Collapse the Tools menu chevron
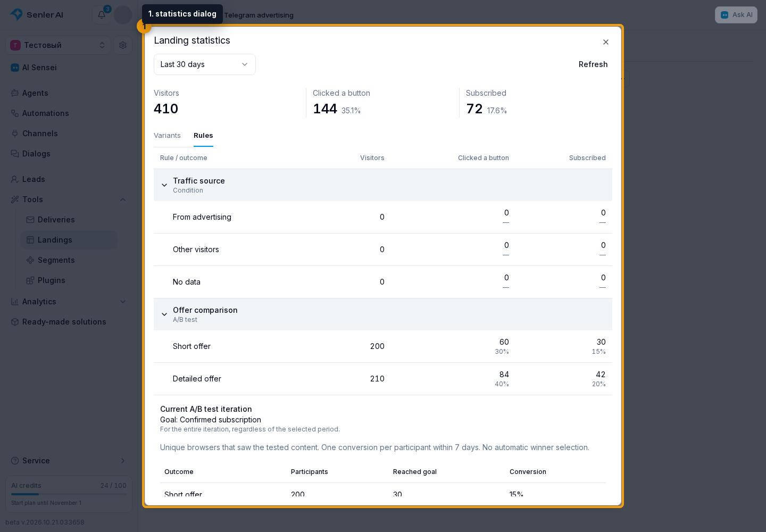The height and width of the screenshot is (532, 766). click(x=123, y=199)
